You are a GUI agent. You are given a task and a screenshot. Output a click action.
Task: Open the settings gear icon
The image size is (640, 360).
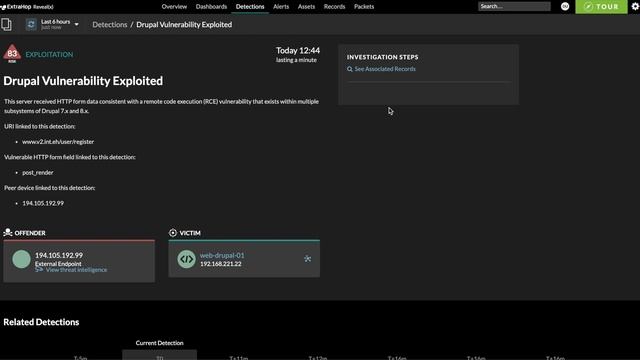point(635,7)
